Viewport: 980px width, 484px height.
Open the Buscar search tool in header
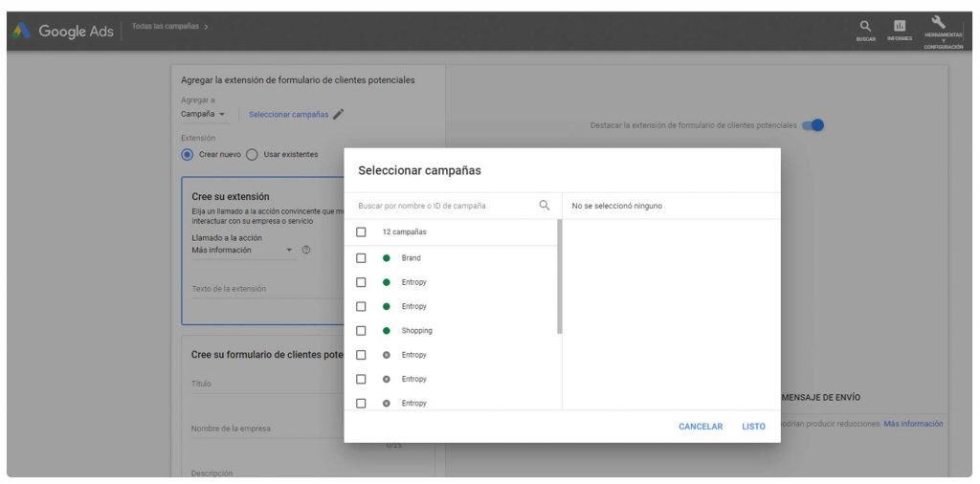865,30
